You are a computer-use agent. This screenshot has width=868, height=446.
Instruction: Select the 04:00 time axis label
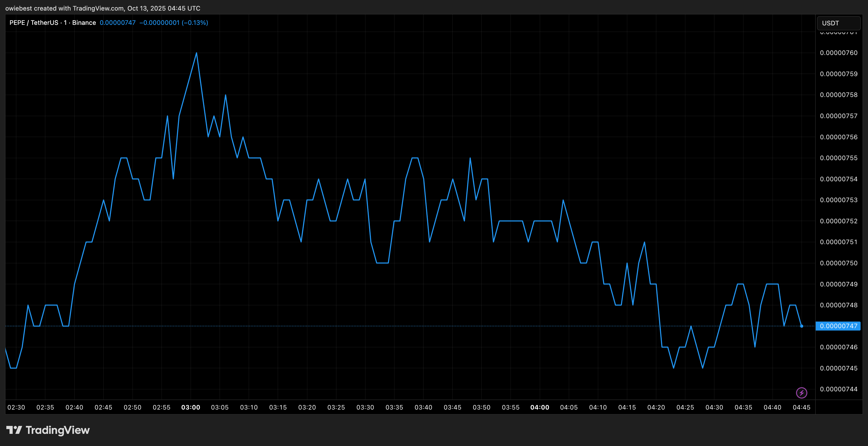pos(540,407)
